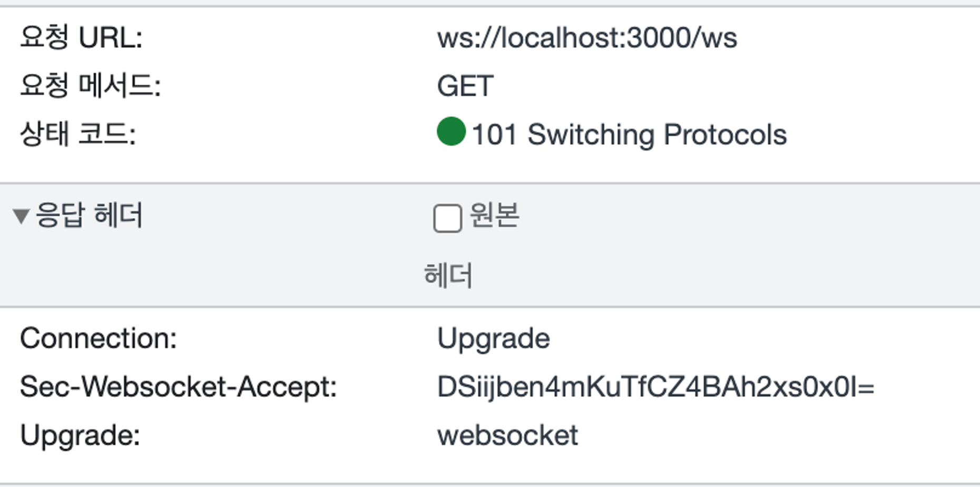Image resolution: width=980 pixels, height=487 pixels.
Task: Click the 상태 코드 label
Action: click(78, 134)
